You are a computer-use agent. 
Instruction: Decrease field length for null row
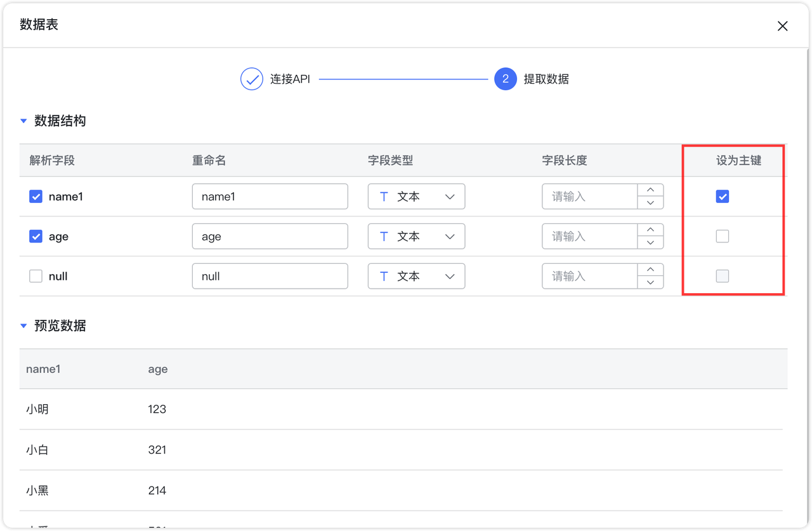point(650,283)
